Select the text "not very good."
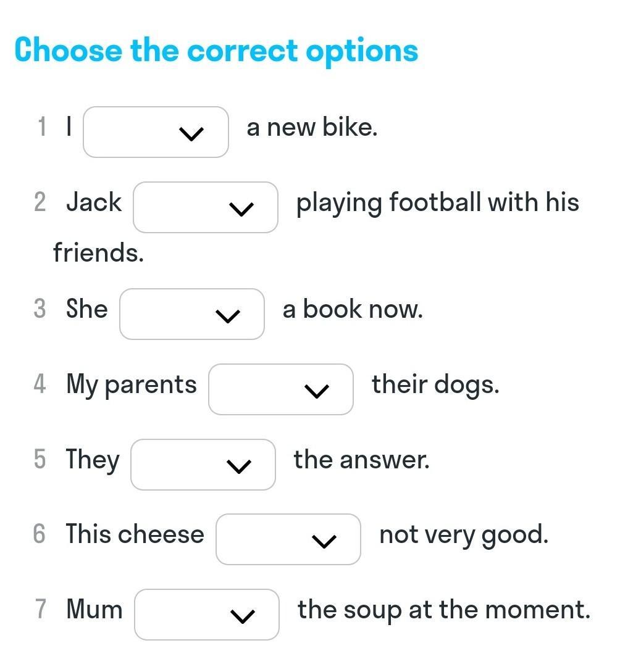The width and height of the screenshot is (620, 672). (x=463, y=534)
